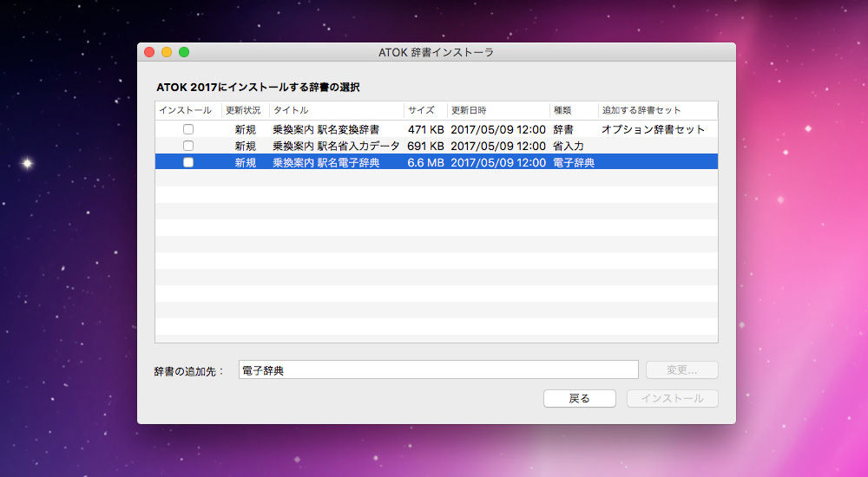Viewport: 868px width, 477px height.
Task: Sort by インストール column header
Action: pos(188,110)
